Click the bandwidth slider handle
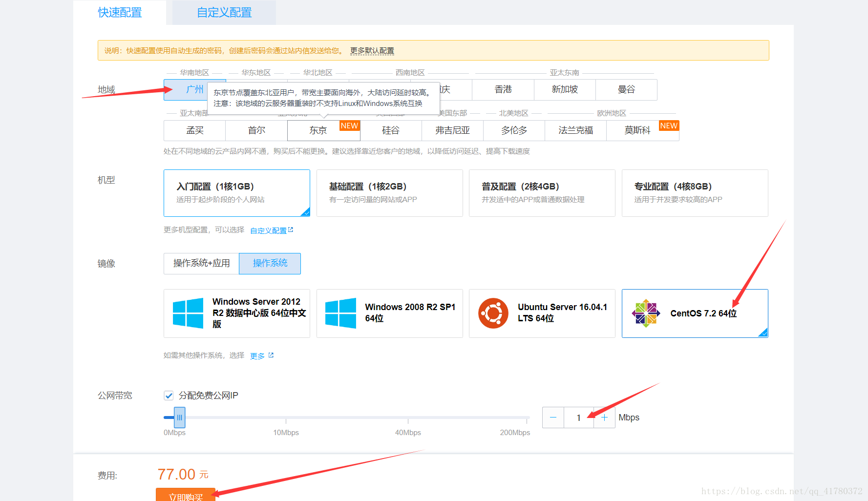Image resolution: width=868 pixels, height=501 pixels. point(179,417)
